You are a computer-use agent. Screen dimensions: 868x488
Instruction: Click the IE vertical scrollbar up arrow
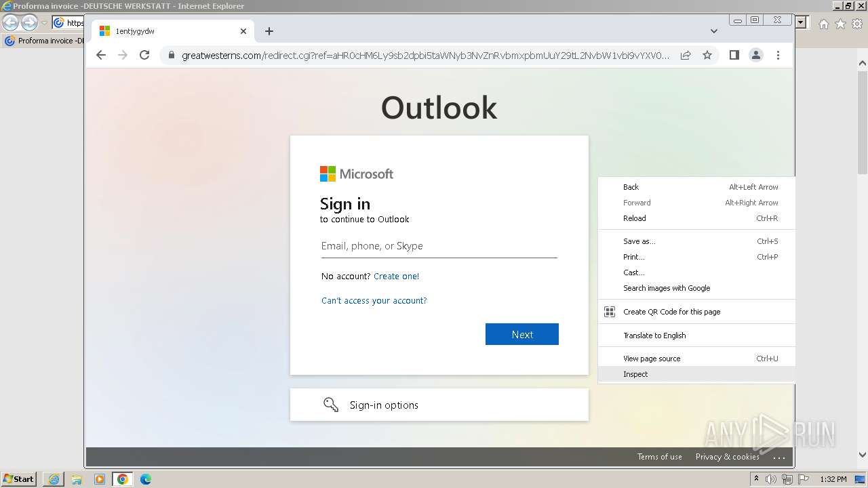click(863, 64)
